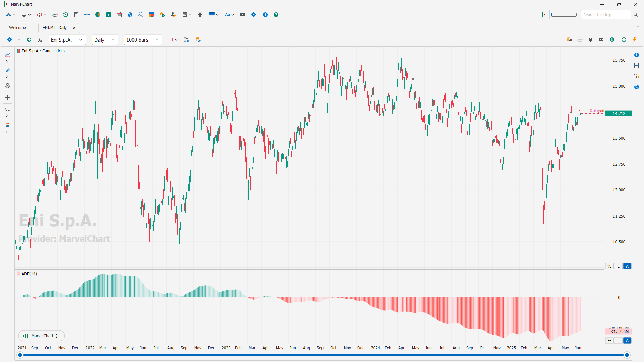Select the crosshair plus tool in left sidebar
644x362 pixels.
(x=7, y=98)
